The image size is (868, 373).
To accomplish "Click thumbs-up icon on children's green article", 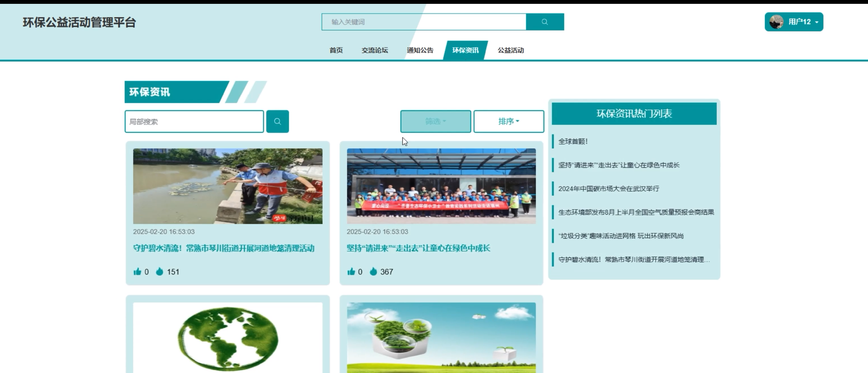I will pyautogui.click(x=351, y=272).
